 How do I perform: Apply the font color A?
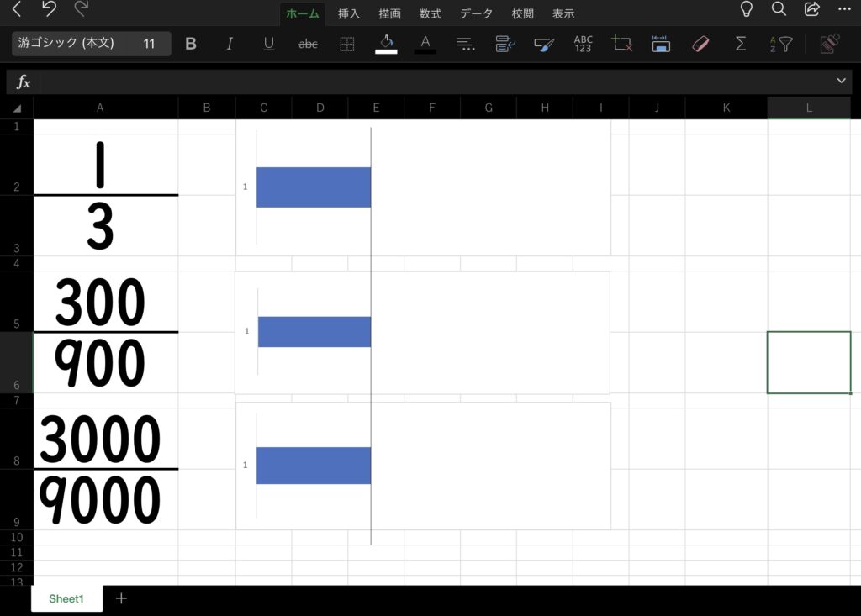(x=425, y=44)
